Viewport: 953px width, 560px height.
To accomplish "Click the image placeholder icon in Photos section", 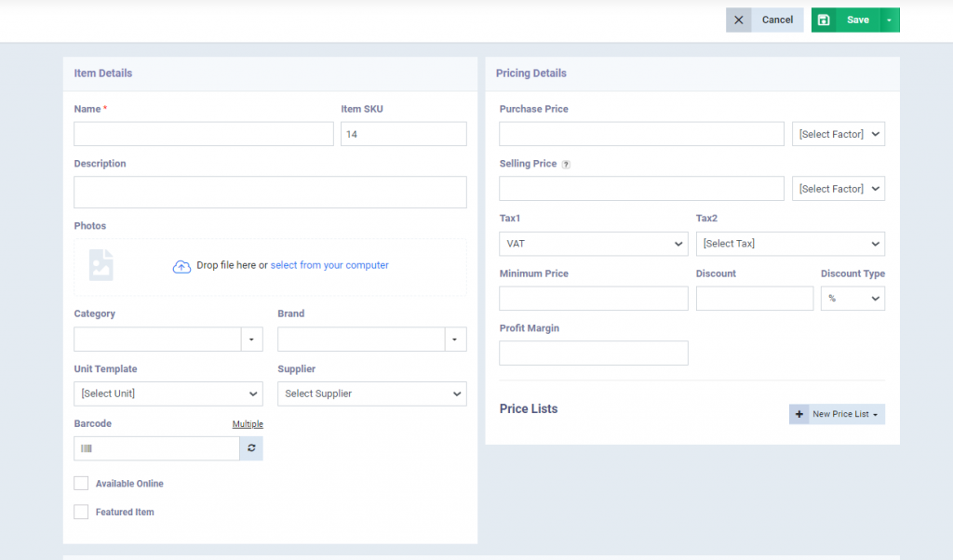I will (100, 264).
